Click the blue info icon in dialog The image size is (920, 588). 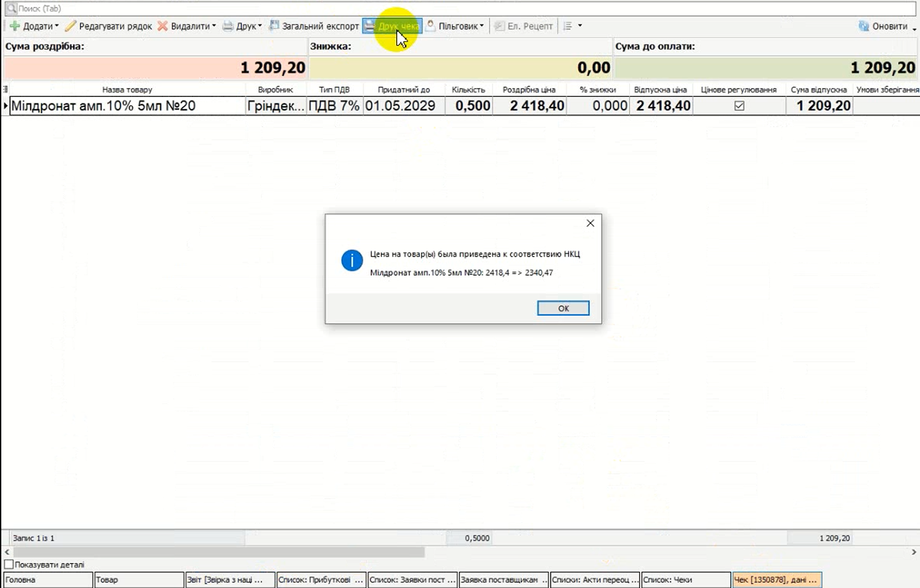352,260
